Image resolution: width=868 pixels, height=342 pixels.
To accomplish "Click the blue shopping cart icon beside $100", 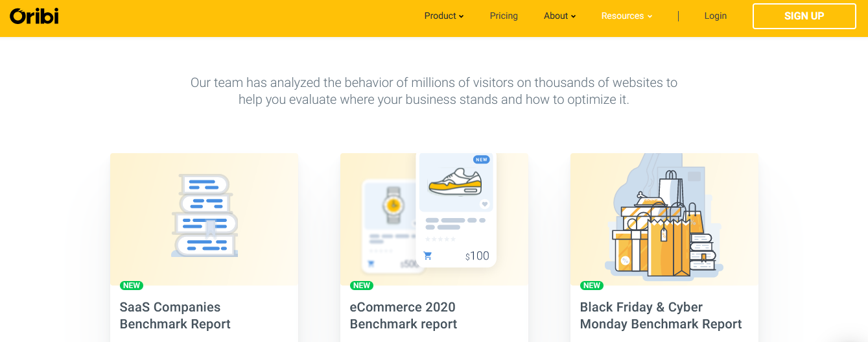I will pos(427,256).
